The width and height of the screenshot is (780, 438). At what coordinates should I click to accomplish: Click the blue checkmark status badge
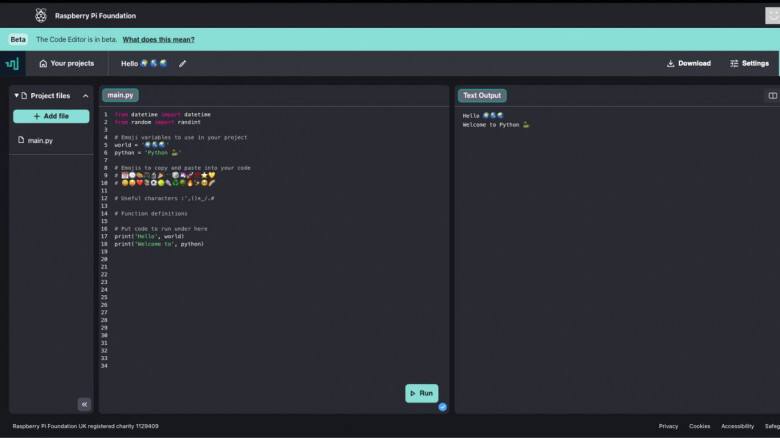(x=442, y=407)
